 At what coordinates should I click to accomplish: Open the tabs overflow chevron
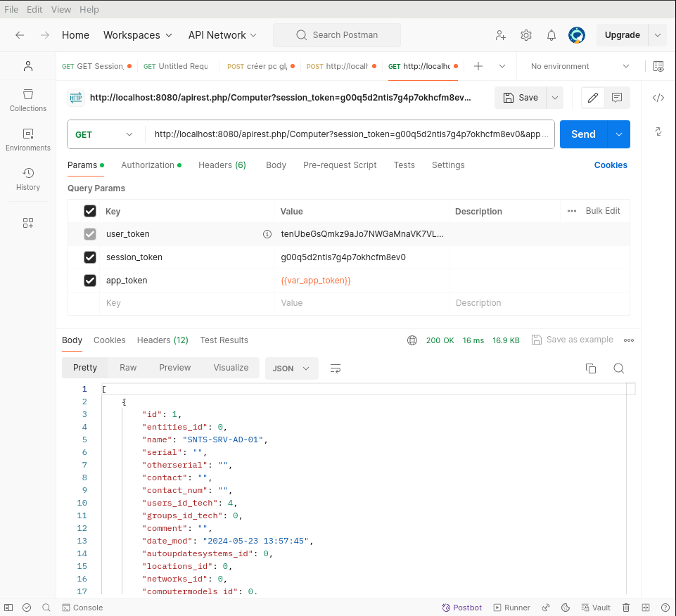[x=502, y=66]
